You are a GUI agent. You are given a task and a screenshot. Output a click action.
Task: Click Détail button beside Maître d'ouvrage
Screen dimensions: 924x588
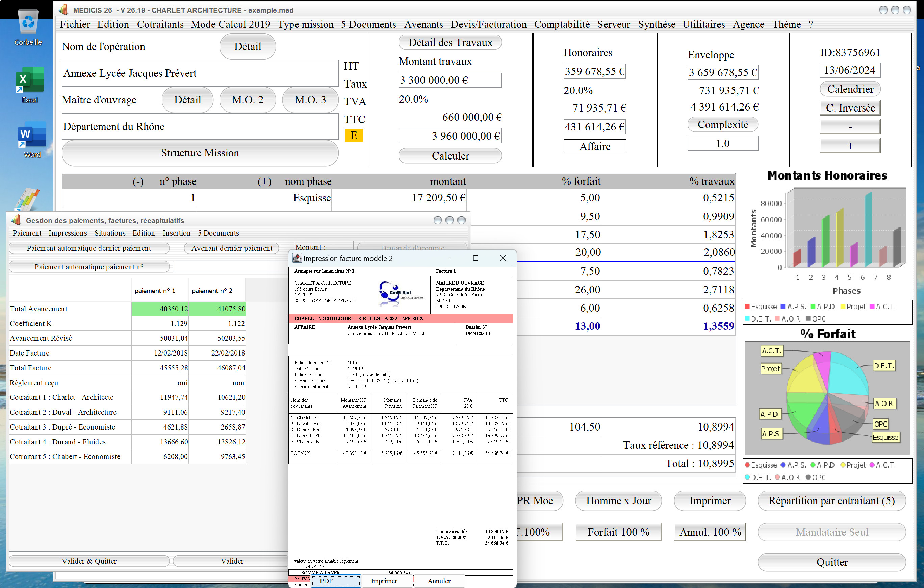pyautogui.click(x=187, y=100)
